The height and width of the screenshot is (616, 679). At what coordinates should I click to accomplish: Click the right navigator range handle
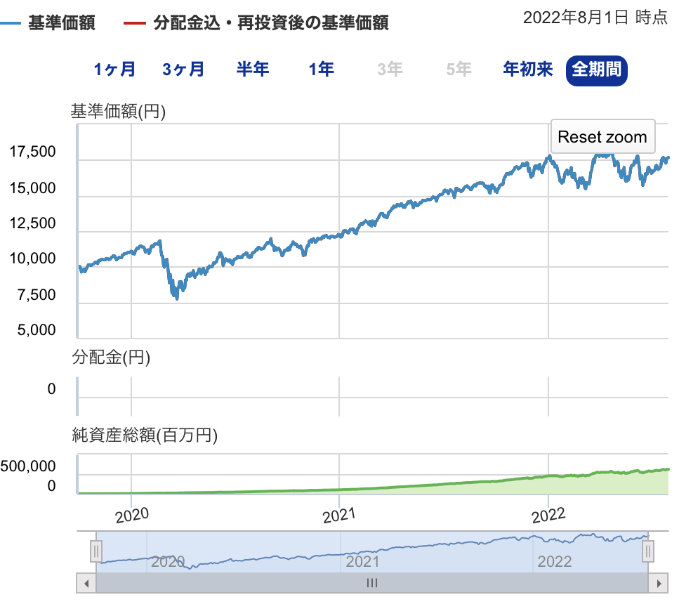point(648,551)
